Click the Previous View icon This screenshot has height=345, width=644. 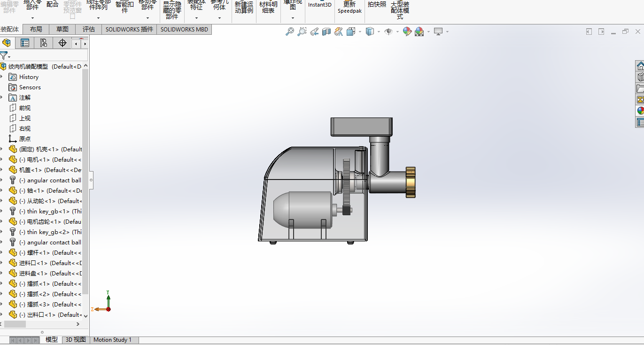click(314, 31)
